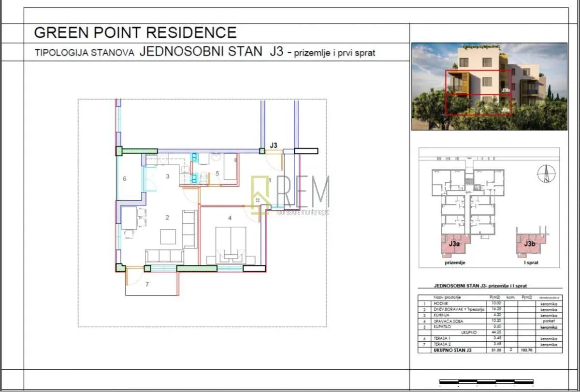Click the 'kom.' column header

[511, 297]
